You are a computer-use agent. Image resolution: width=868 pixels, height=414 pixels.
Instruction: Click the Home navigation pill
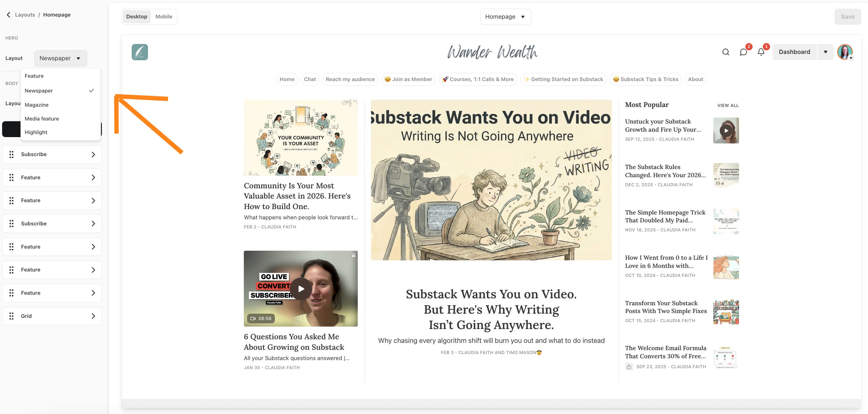coord(287,79)
